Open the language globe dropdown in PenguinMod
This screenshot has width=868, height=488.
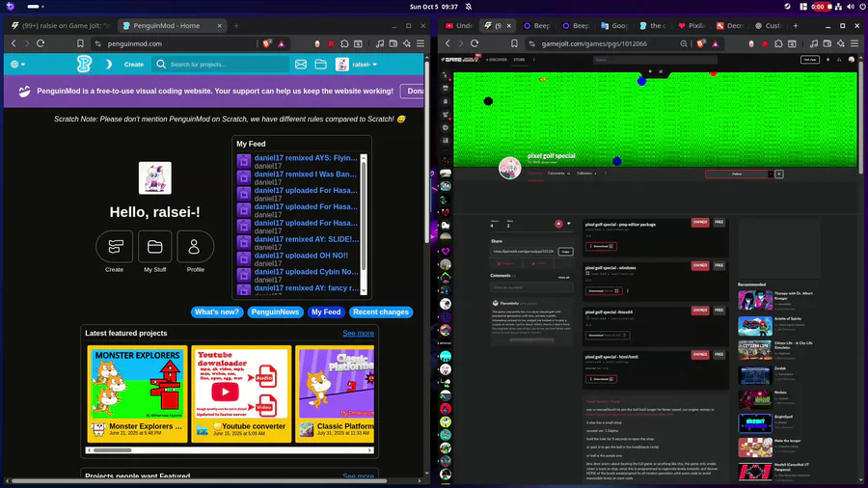click(17, 65)
